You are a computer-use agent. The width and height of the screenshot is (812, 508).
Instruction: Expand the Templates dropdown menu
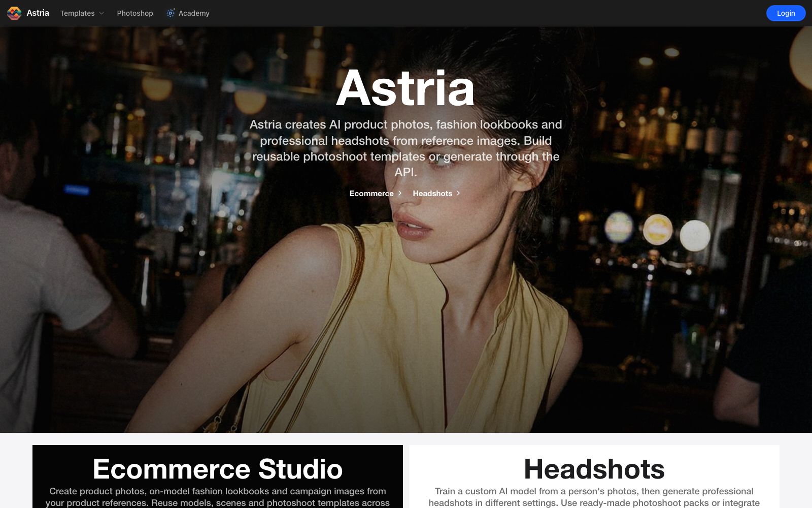tap(82, 13)
